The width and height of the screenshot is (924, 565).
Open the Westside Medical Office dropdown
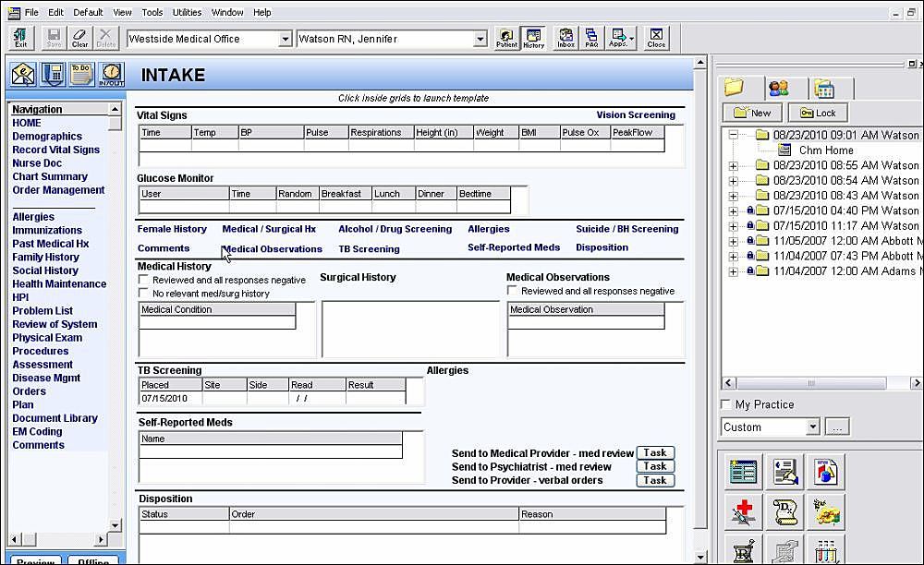286,39
